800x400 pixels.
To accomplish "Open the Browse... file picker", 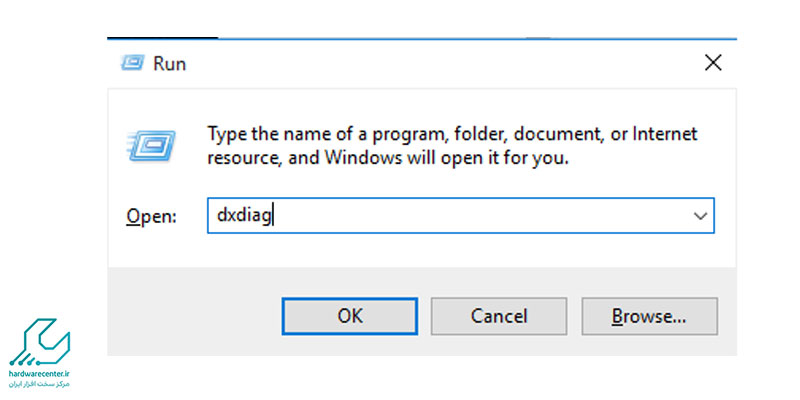I will (x=649, y=316).
